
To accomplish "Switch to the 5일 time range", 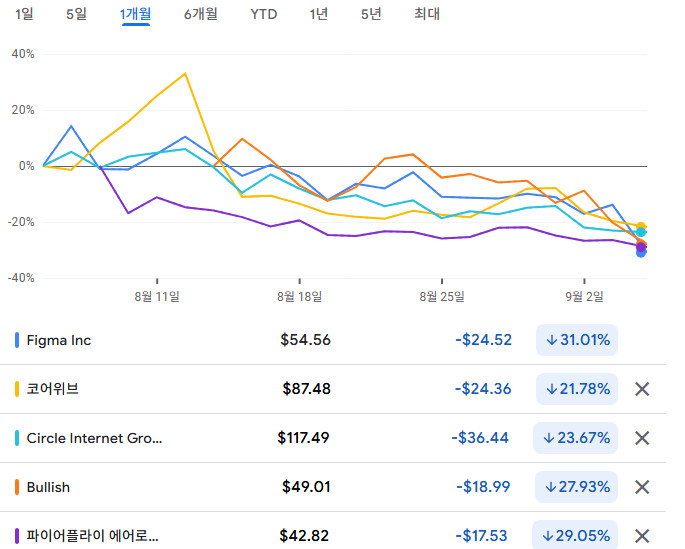I will point(76,14).
